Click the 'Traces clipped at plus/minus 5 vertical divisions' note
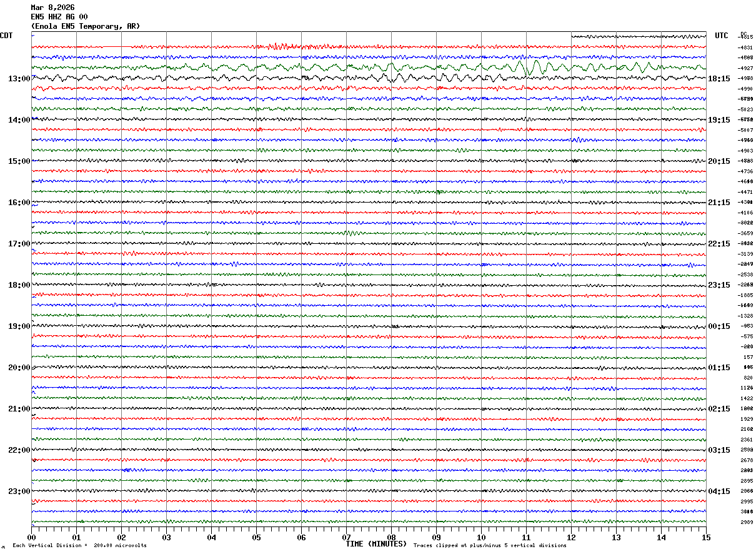The width and height of the screenshot is (756, 554). 490,546
